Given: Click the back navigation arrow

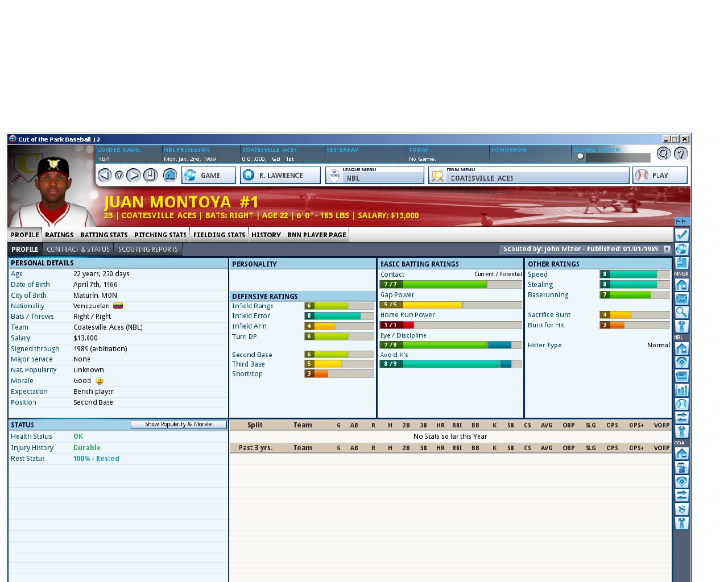Looking at the screenshot, I should coord(104,176).
